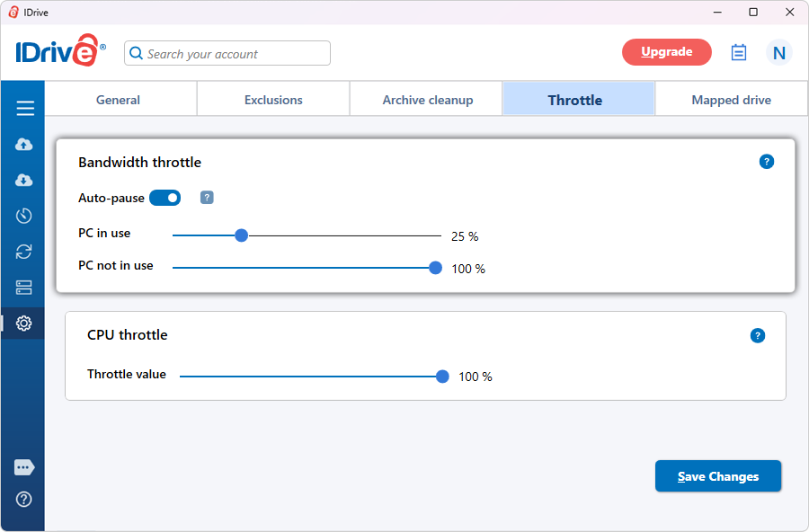Open the account profile N avatar
Viewport: 809px width, 532px height.
[778, 53]
